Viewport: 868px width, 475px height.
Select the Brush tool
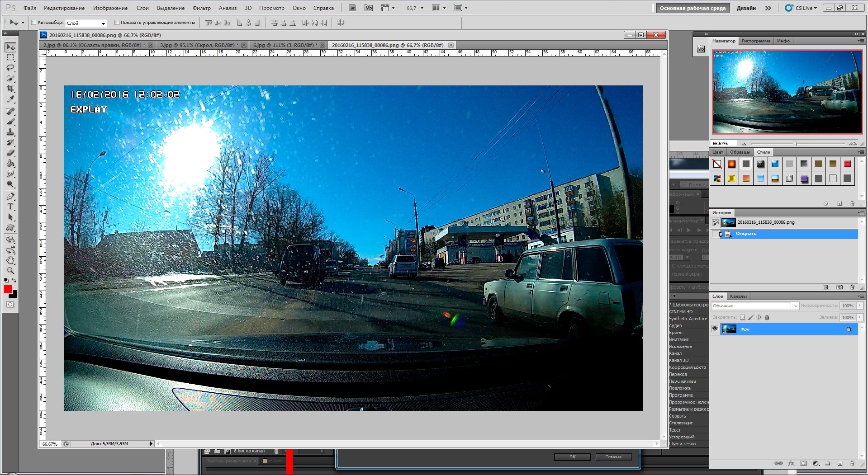pyautogui.click(x=10, y=122)
